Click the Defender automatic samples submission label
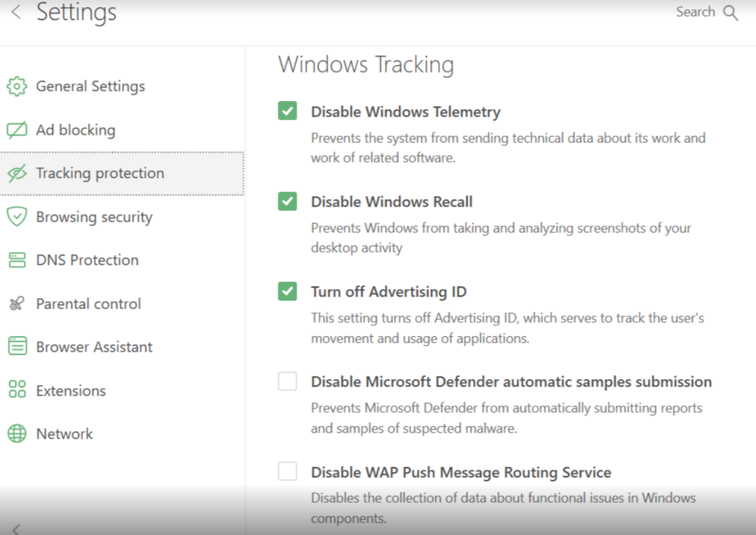The image size is (756, 535). [x=511, y=381]
